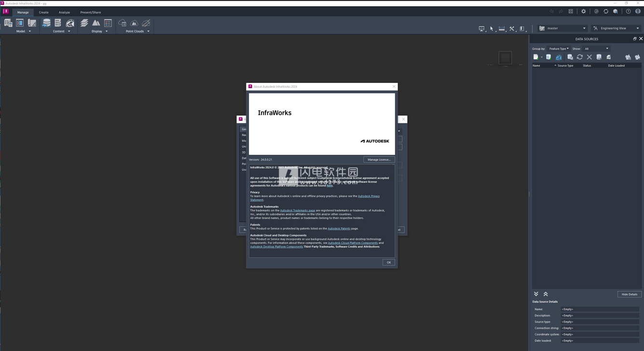The height and width of the screenshot is (351, 644).
Task: Open the master proposal dropdown
Action: pyautogui.click(x=562, y=28)
